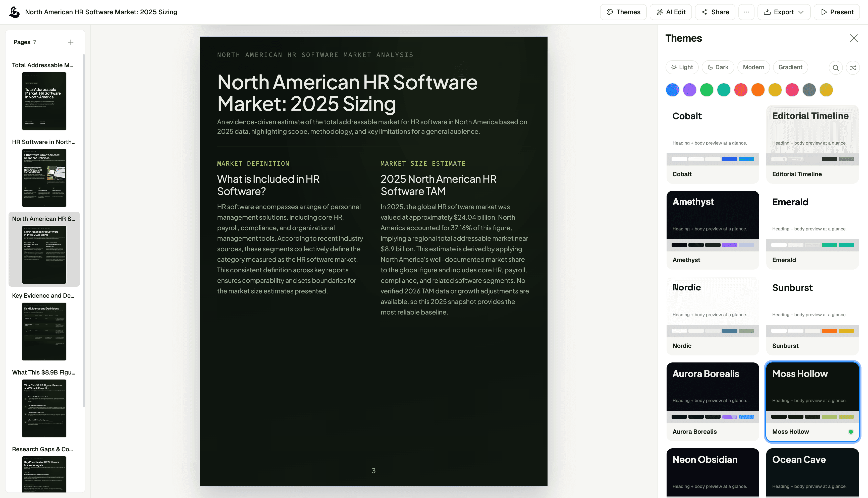Pick the purple color filter swatch
The height and width of the screenshot is (498, 868).
pyautogui.click(x=689, y=90)
